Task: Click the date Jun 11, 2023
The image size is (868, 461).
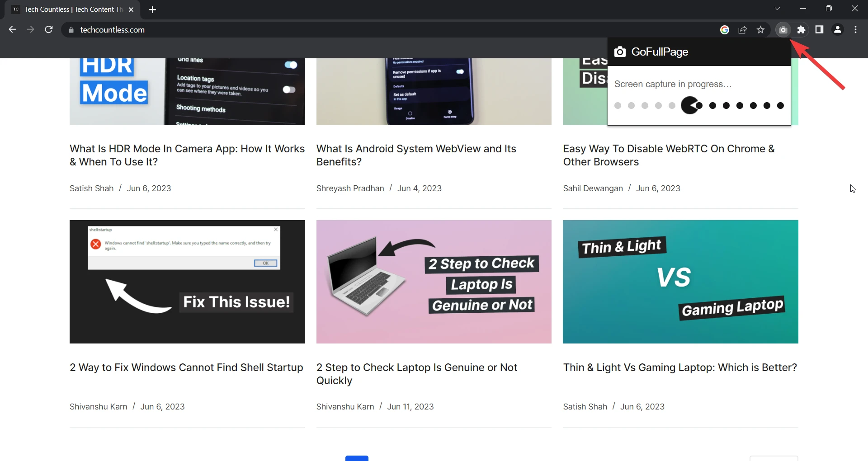Action: click(x=410, y=407)
